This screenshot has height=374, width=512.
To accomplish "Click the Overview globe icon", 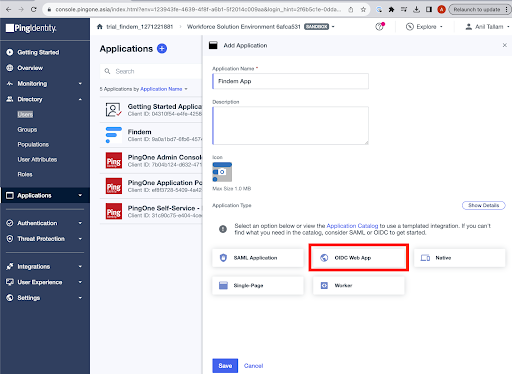I will coord(10,68).
